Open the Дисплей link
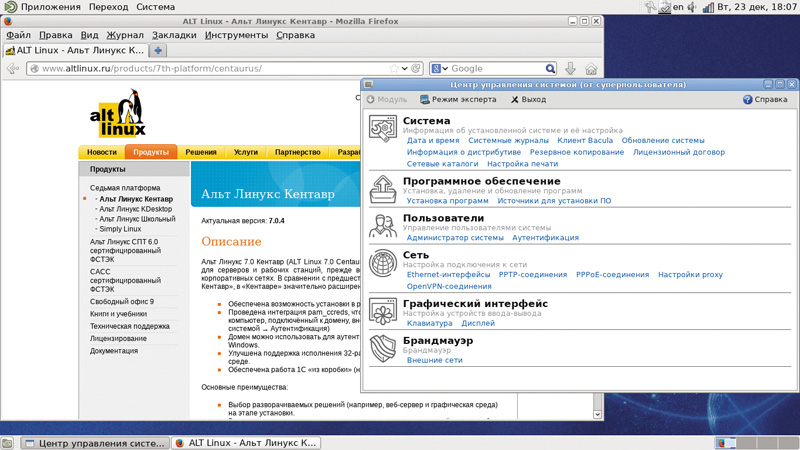The width and height of the screenshot is (800, 450). 478,323
